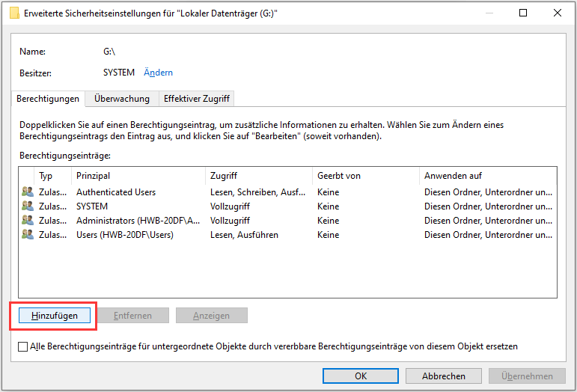
Task: Click the Users entry group icon
Action: [28, 235]
